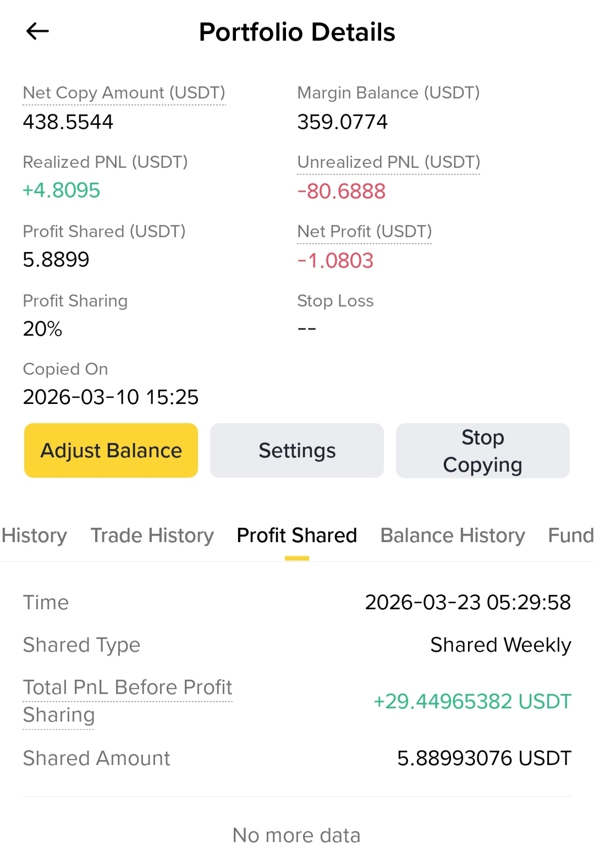This screenshot has width=594, height=868.
Task: Tap the Shared Amount 5.88993076 USDT
Action: click(x=484, y=758)
